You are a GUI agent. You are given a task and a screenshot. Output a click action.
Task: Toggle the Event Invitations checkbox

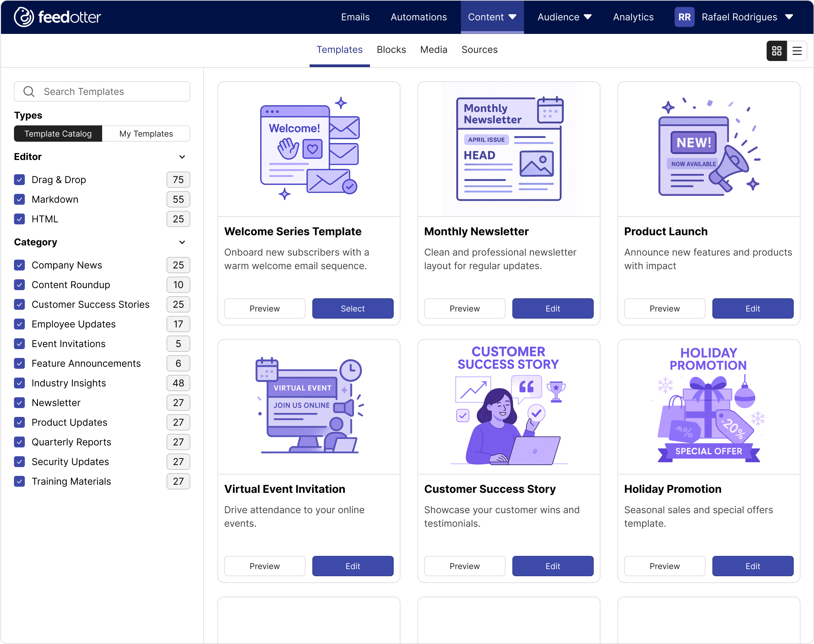coord(20,343)
